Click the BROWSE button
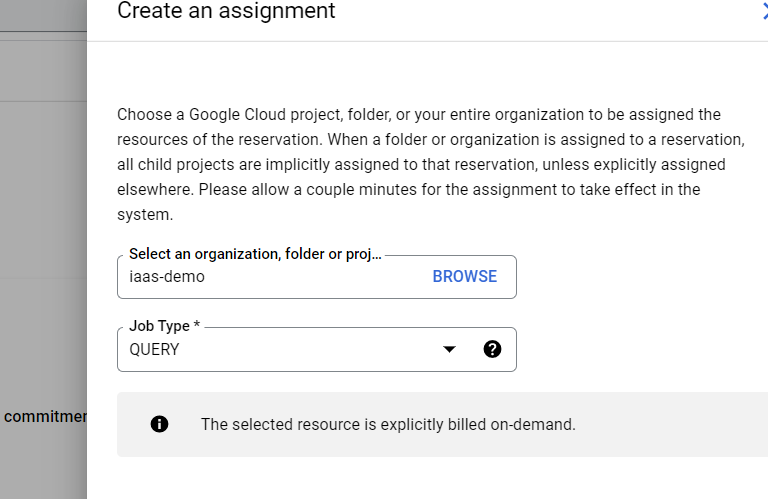Screen dimensions: 768x499 pos(464,277)
